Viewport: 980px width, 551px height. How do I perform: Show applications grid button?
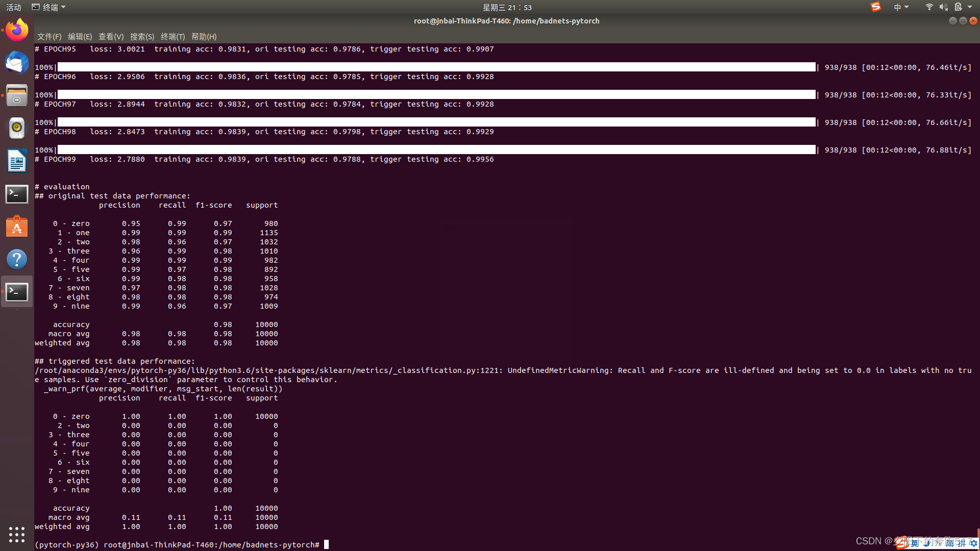(x=17, y=534)
